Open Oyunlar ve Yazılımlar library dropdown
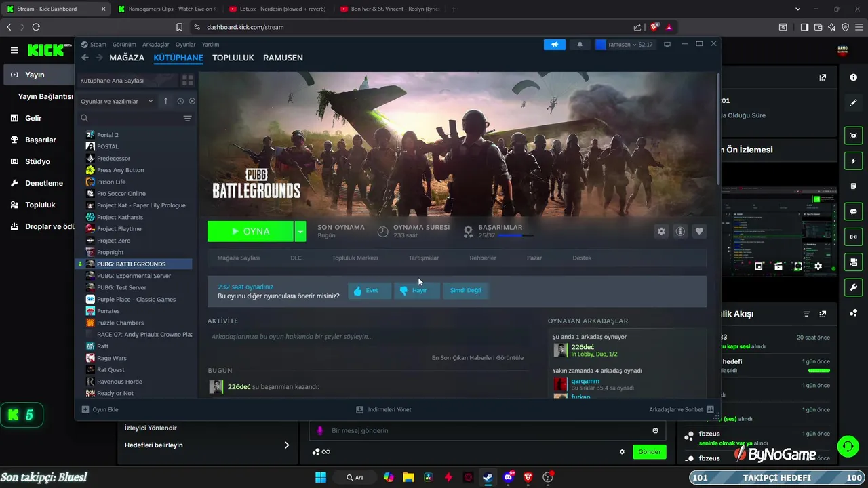Image resolution: width=868 pixels, height=488 pixels. (x=118, y=101)
